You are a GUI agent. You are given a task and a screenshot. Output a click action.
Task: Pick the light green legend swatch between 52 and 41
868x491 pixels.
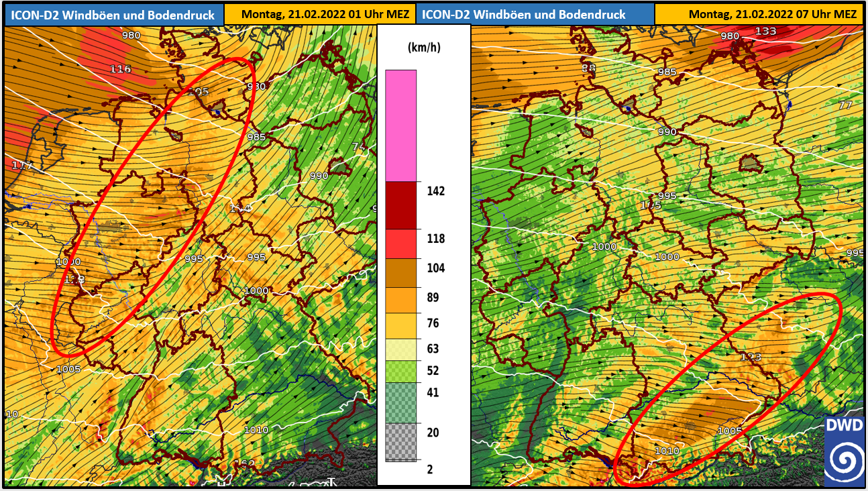[401, 372]
